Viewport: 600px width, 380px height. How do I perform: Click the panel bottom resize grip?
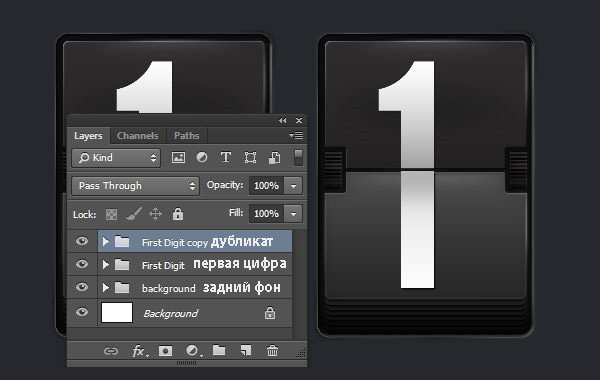pos(186,362)
